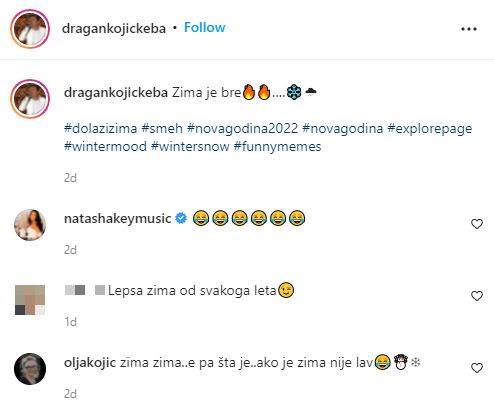Visit oljakojic profile via username
Image resolution: width=494 pixels, height=412 pixels.
(90, 363)
